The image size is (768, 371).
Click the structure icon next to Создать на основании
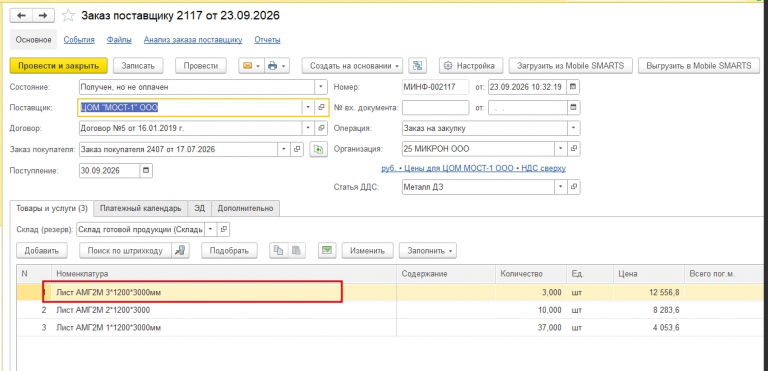[x=418, y=66]
